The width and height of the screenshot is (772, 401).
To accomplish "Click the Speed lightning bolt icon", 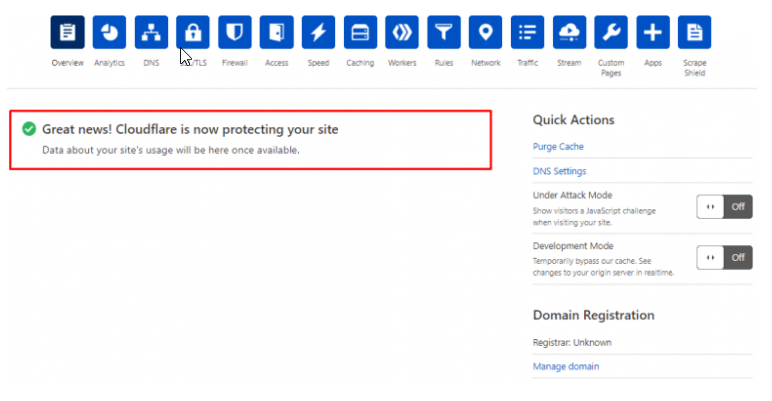I will point(318,33).
